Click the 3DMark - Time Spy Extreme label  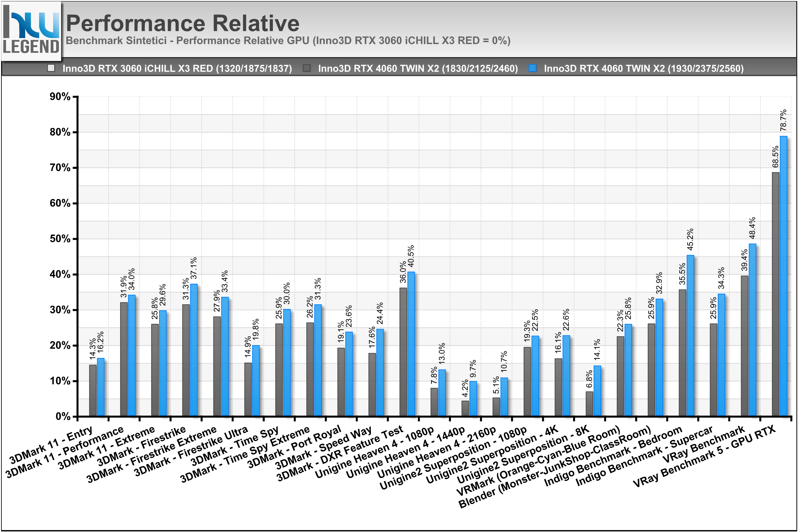tap(245, 454)
